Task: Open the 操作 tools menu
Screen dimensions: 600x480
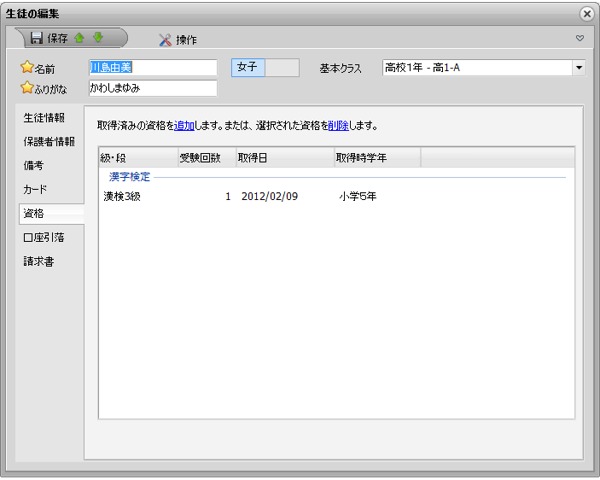Action: click(177, 40)
